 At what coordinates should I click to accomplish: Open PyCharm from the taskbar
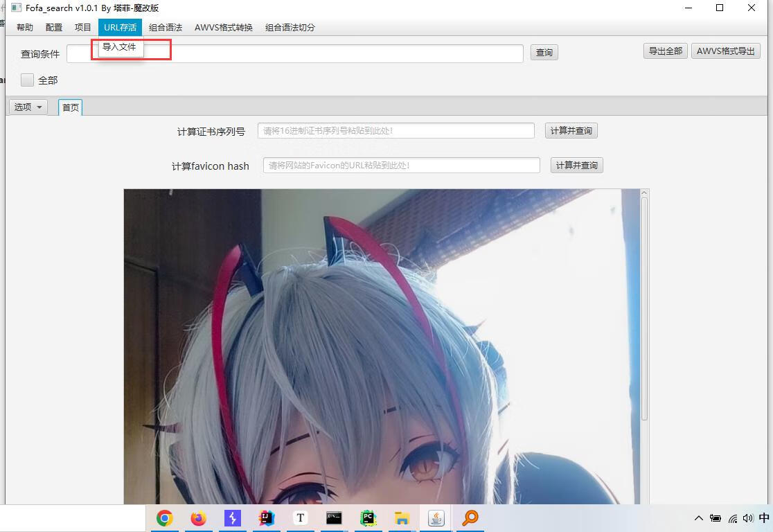(368, 518)
